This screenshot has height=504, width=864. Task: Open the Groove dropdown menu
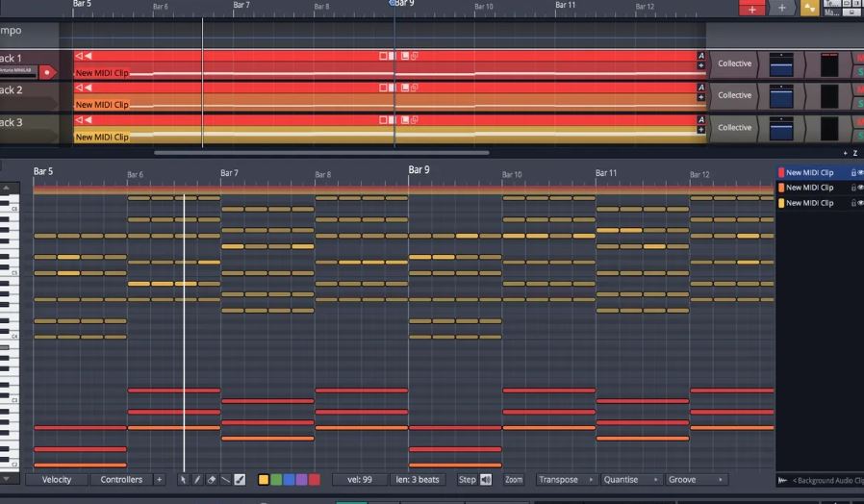tap(696, 480)
